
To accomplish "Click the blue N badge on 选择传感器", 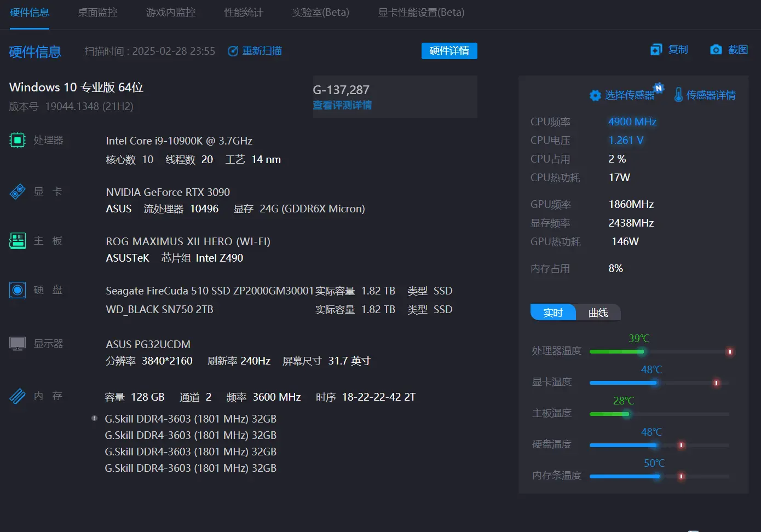I will pyautogui.click(x=659, y=88).
